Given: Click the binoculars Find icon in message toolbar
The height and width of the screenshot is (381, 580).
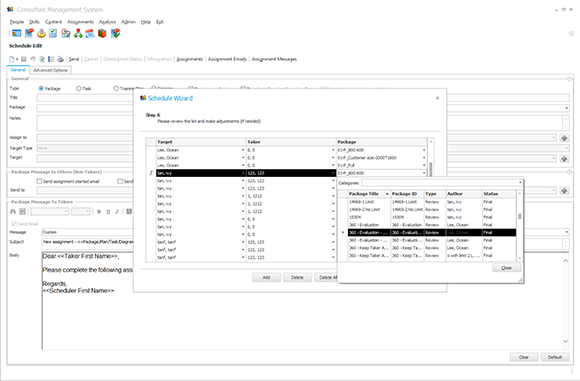Looking at the screenshot, I should tap(13, 212).
